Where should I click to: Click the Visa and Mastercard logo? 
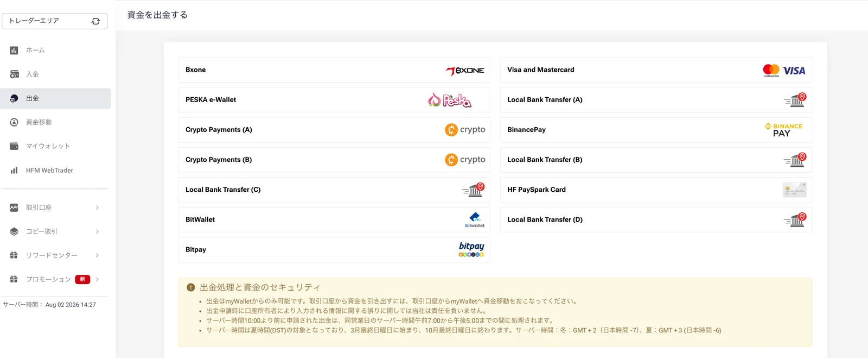click(784, 71)
